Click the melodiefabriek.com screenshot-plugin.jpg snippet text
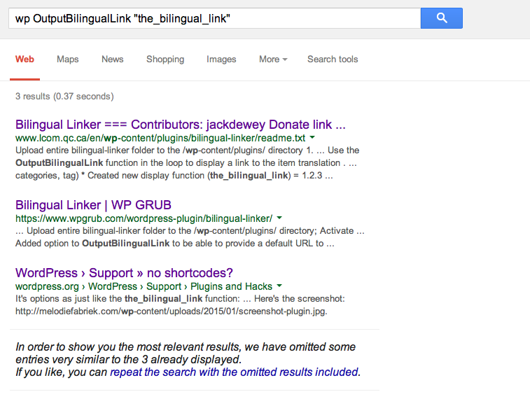Screen dimensions: 530x420 (171, 311)
